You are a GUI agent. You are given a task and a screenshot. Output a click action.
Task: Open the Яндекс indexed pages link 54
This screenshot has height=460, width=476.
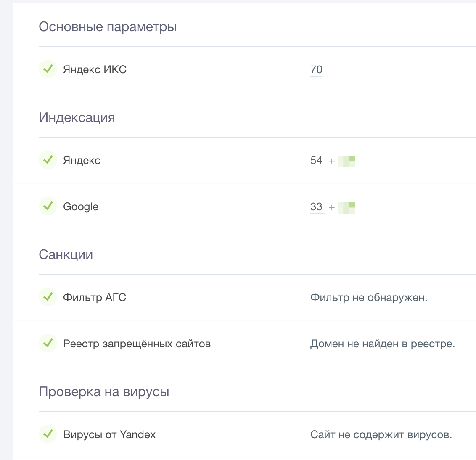coord(316,161)
